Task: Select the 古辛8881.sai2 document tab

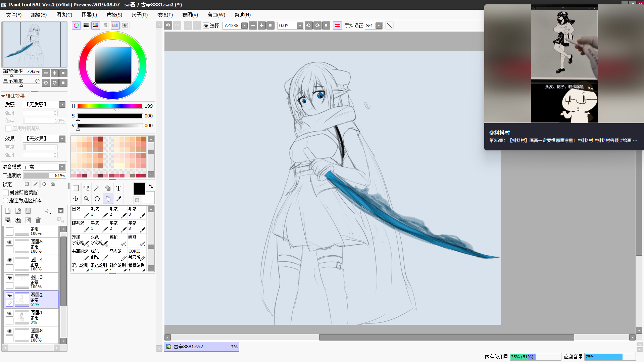Action: click(x=201, y=347)
